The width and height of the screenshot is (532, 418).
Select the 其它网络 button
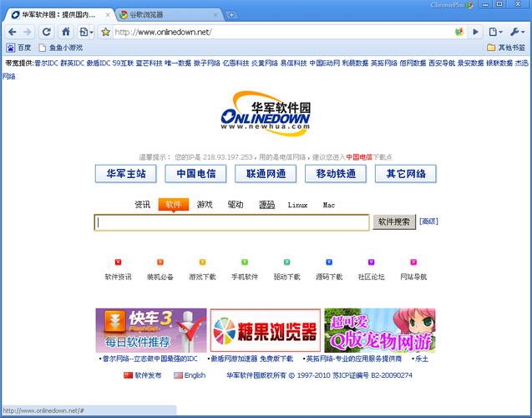point(405,174)
